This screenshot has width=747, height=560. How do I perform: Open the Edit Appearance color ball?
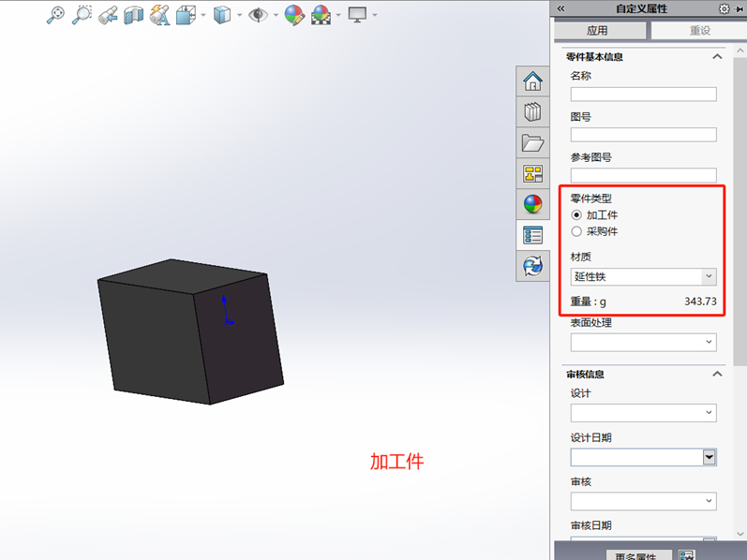(x=294, y=14)
